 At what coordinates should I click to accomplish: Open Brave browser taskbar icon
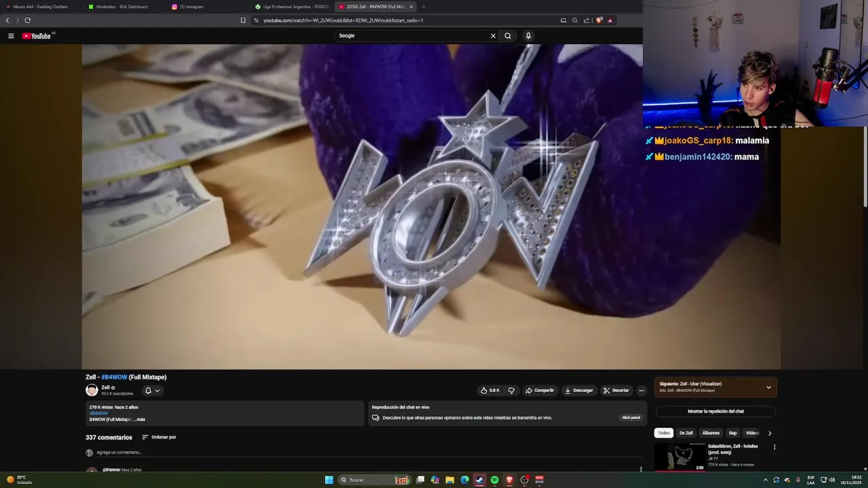(509, 480)
